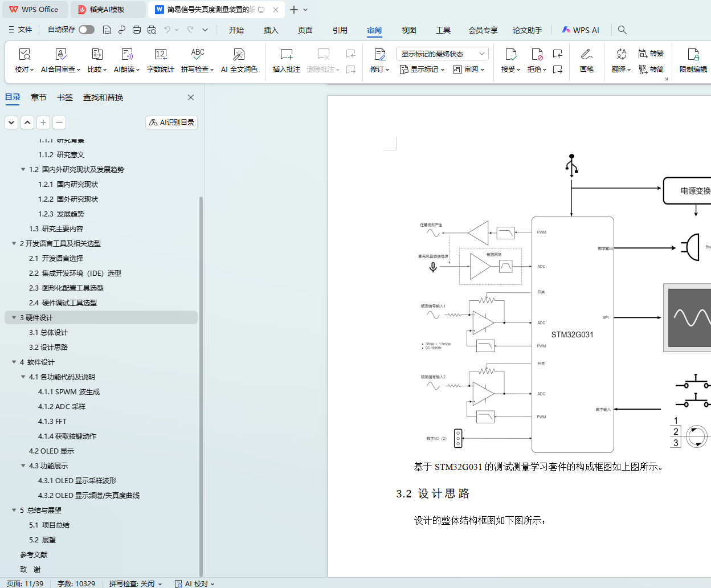Click the print icon in quick toolbar
This screenshot has height=588, width=711.
tap(137, 30)
